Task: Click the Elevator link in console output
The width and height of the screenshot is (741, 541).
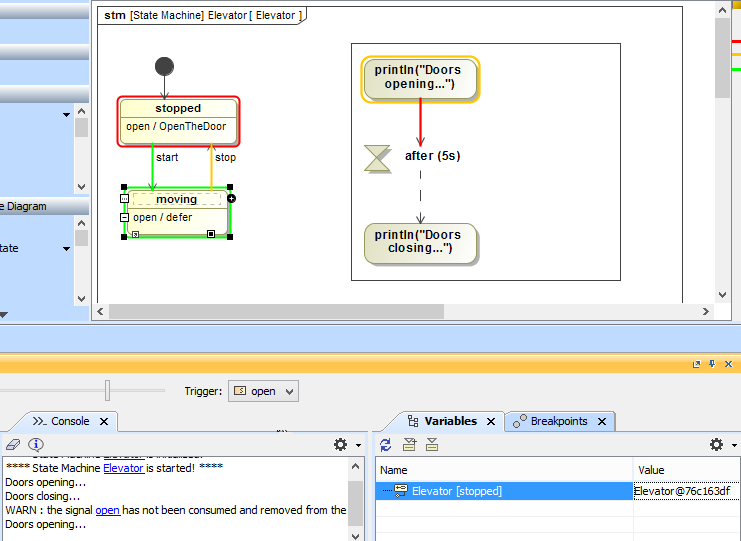Action: 123,467
